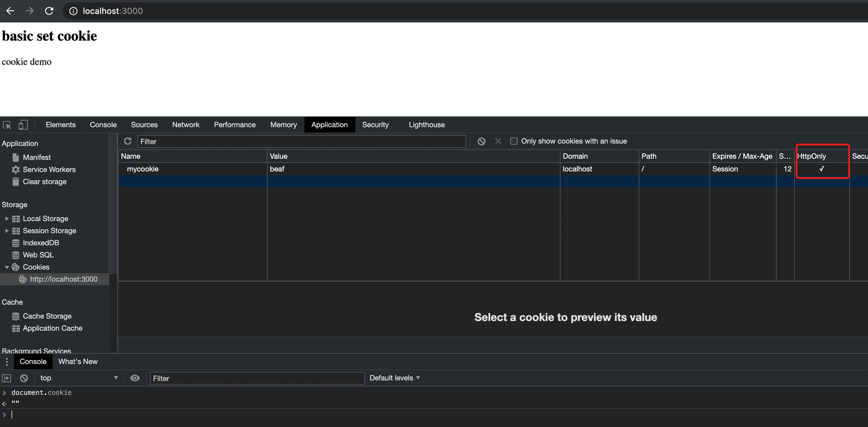Click the site information icon in address bar
The image size is (868, 427).
[x=73, y=11]
